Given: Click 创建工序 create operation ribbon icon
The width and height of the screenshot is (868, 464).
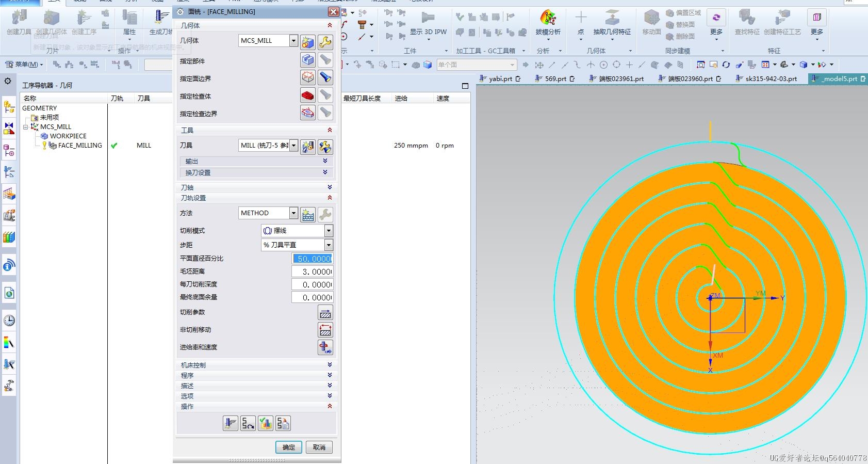Looking at the screenshot, I should pos(84,23).
